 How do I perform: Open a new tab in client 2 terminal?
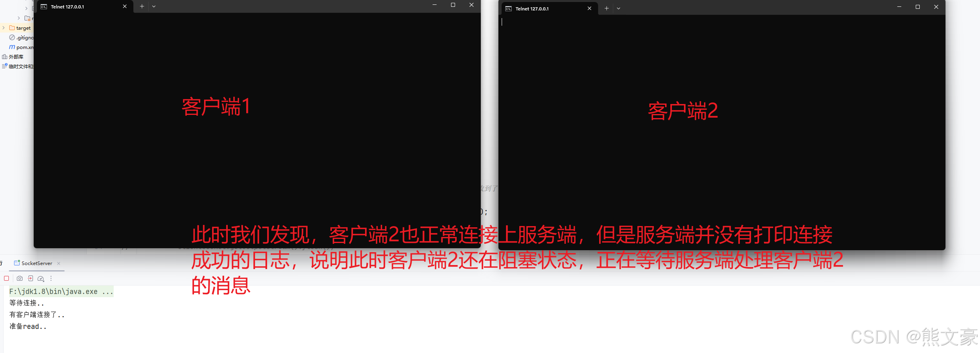tap(606, 8)
